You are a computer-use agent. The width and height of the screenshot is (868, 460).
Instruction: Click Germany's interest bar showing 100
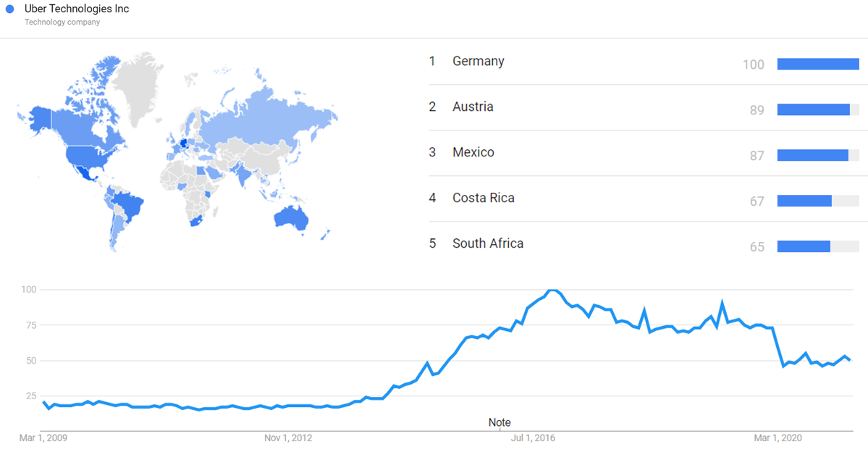[x=817, y=64]
